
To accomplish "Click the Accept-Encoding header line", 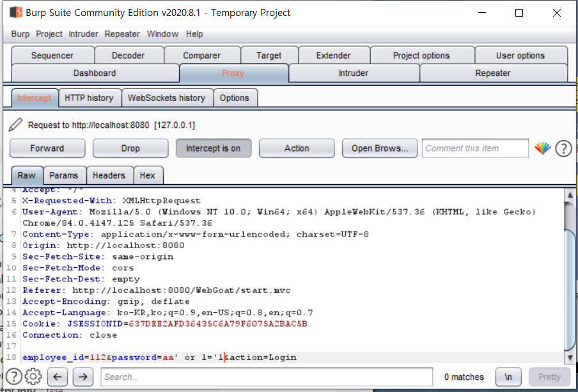I will pyautogui.click(x=106, y=301).
